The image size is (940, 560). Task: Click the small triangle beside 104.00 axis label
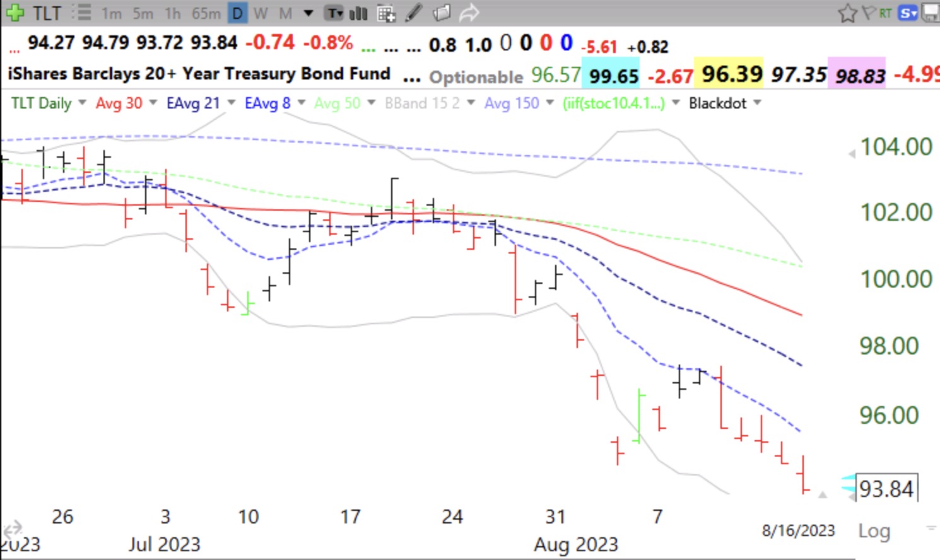point(852,153)
